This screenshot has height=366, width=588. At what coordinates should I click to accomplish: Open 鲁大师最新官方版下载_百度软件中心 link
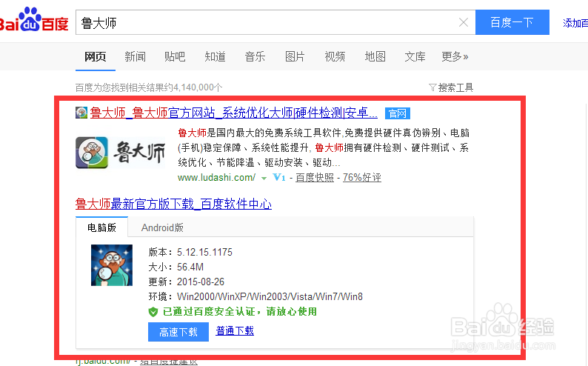173,204
